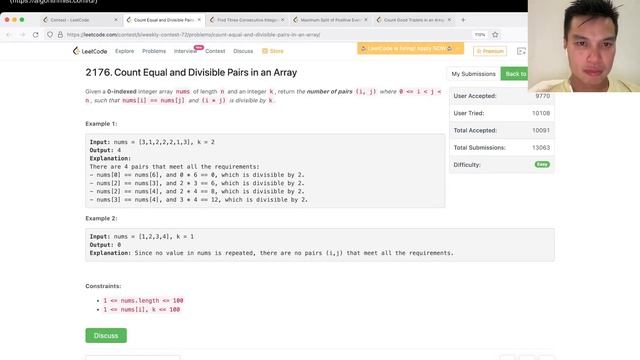640x360 pixels.
Task: Open the Contest menu item
Action: 215,51
